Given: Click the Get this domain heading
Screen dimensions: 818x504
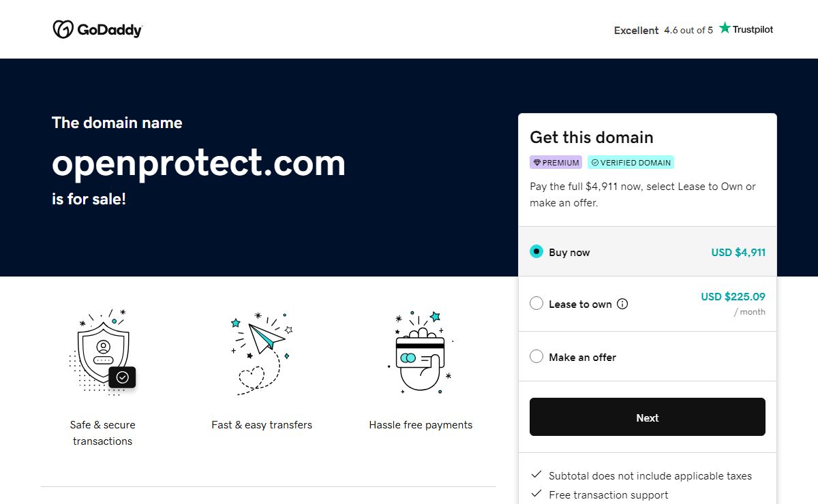Looking at the screenshot, I should point(591,137).
